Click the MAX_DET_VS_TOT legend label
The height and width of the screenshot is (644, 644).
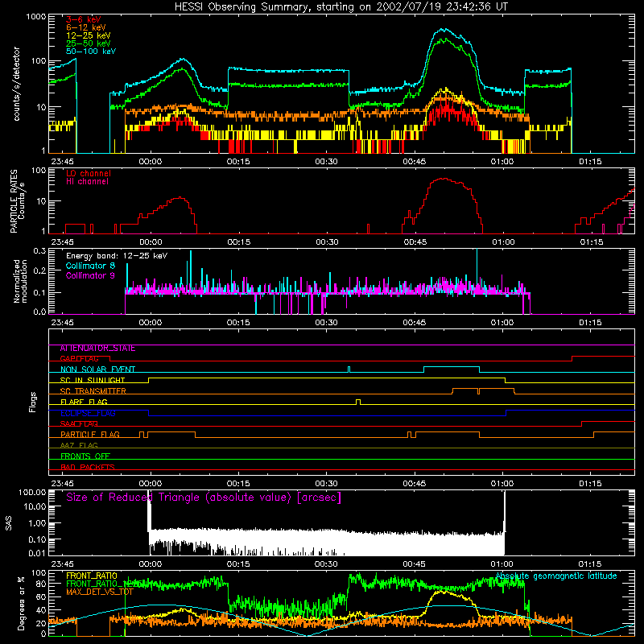(x=100, y=592)
